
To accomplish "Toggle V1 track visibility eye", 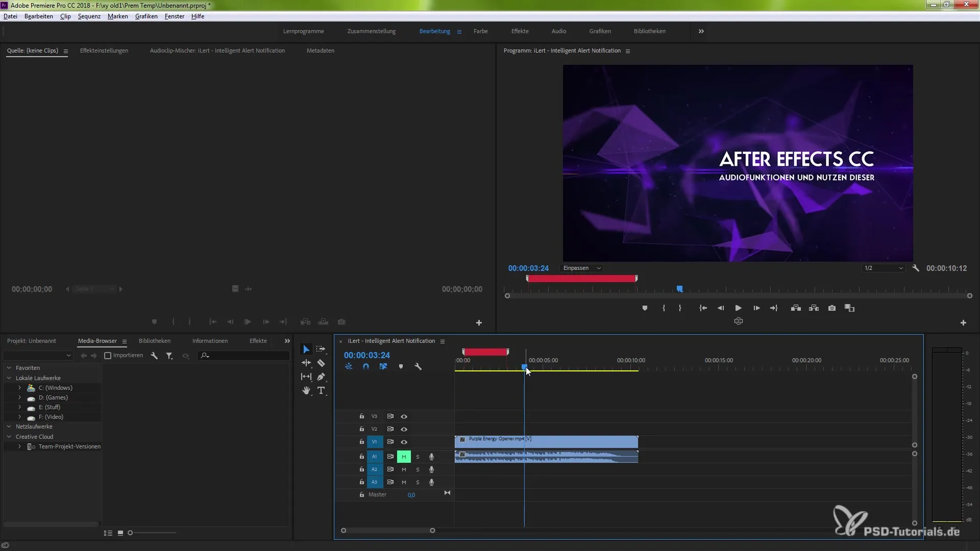I will pos(404,442).
